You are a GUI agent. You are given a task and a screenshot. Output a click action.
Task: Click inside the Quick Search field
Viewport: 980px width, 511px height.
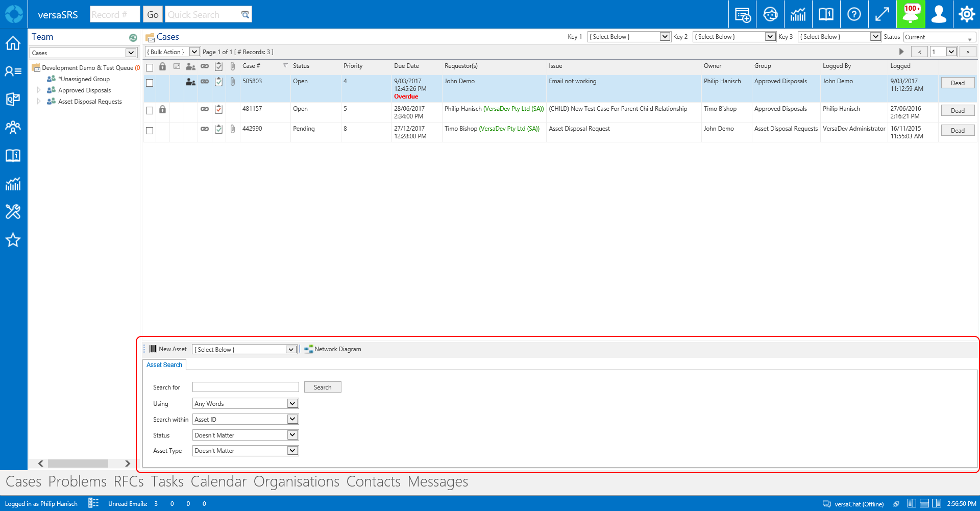click(x=204, y=14)
